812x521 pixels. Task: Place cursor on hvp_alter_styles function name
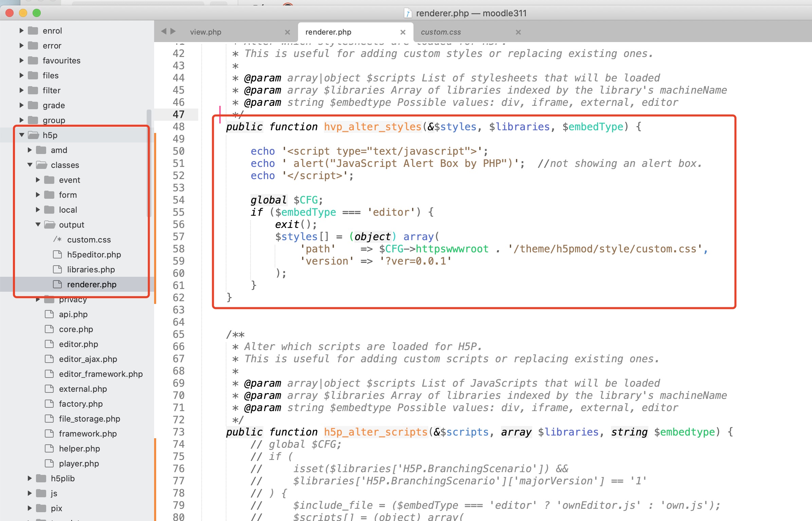click(372, 127)
